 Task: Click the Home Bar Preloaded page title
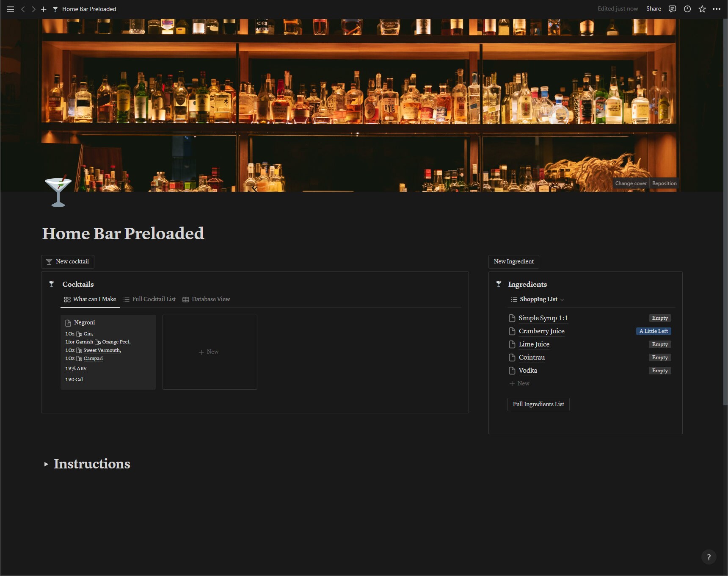point(123,233)
